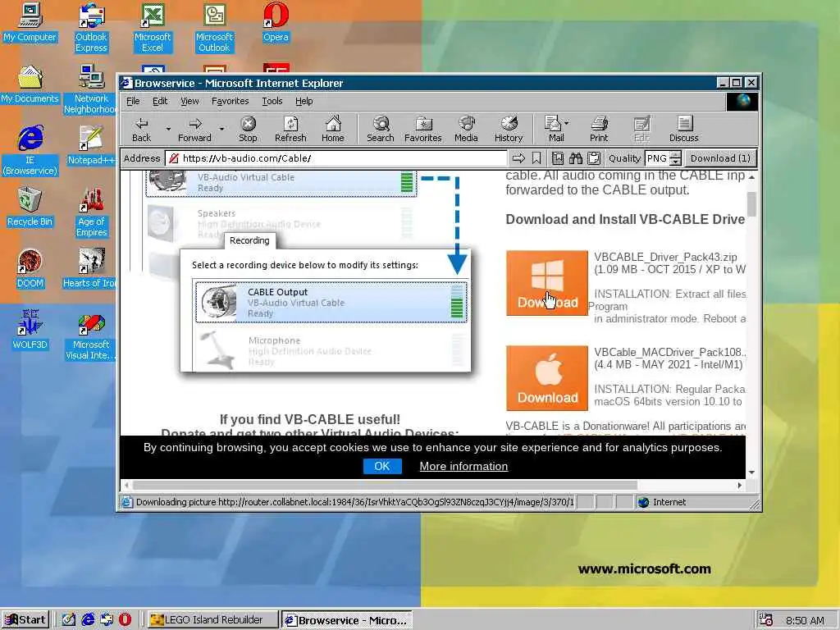Open the Age of Empires shortcut
The height and width of the screenshot is (630, 840).
coord(91,212)
